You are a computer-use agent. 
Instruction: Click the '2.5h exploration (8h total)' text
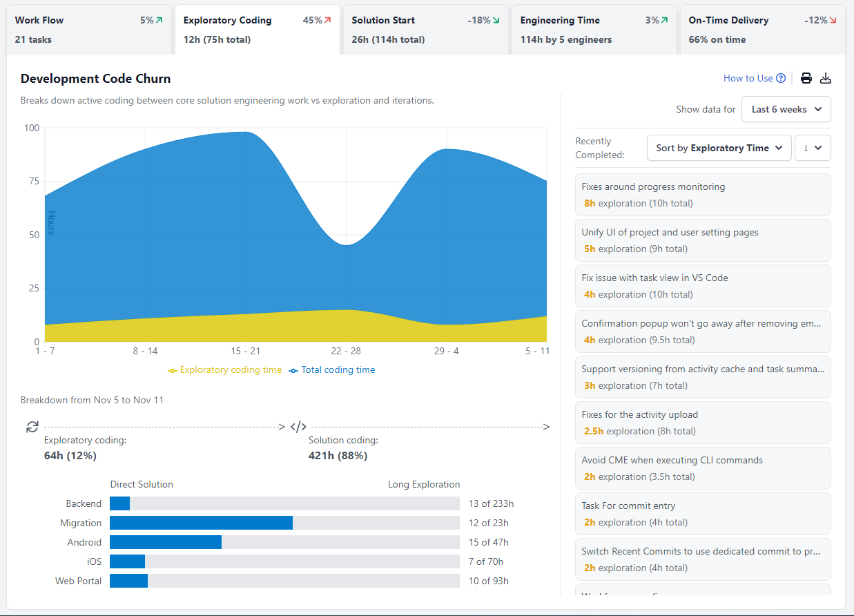coord(639,431)
